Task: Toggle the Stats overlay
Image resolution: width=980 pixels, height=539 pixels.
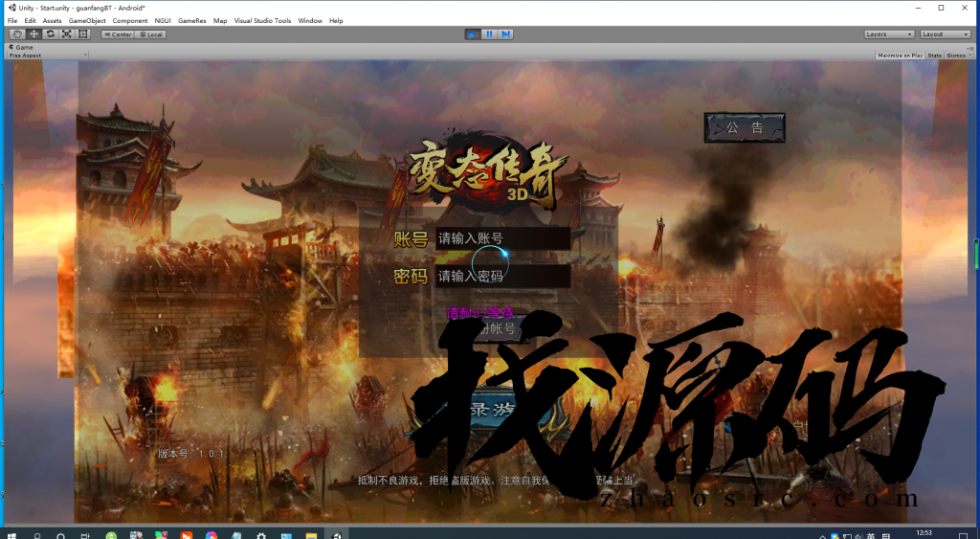Action: point(934,56)
